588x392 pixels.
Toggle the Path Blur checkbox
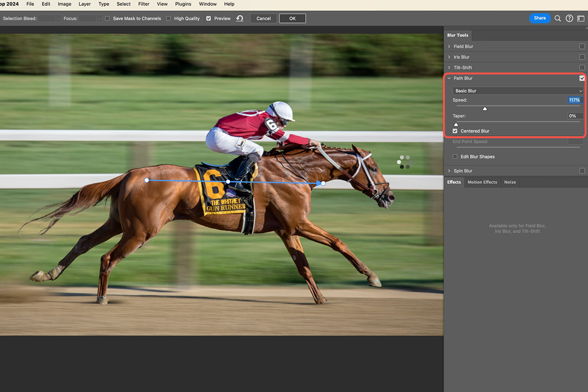click(x=582, y=78)
